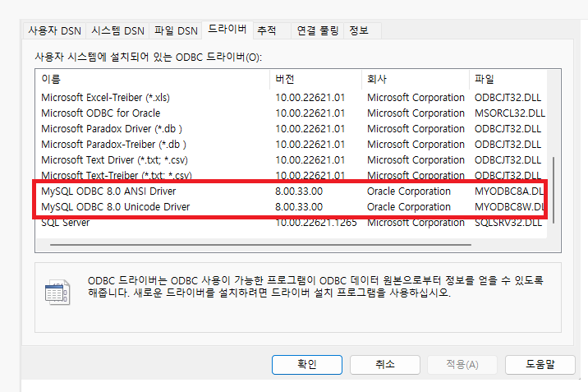Image resolution: width=588 pixels, height=392 pixels.
Task: Click Microsoft Corporation in SQL Server row
Action: (x=416, y=223)
